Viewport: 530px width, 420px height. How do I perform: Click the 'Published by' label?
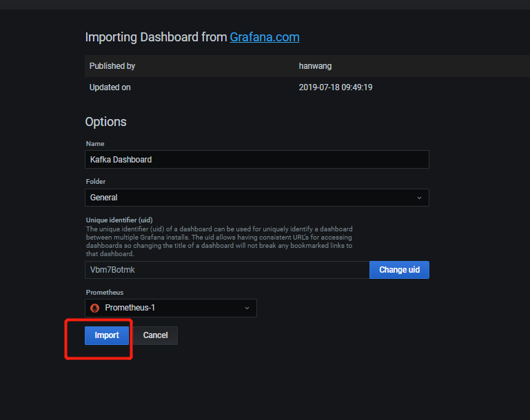112,66
